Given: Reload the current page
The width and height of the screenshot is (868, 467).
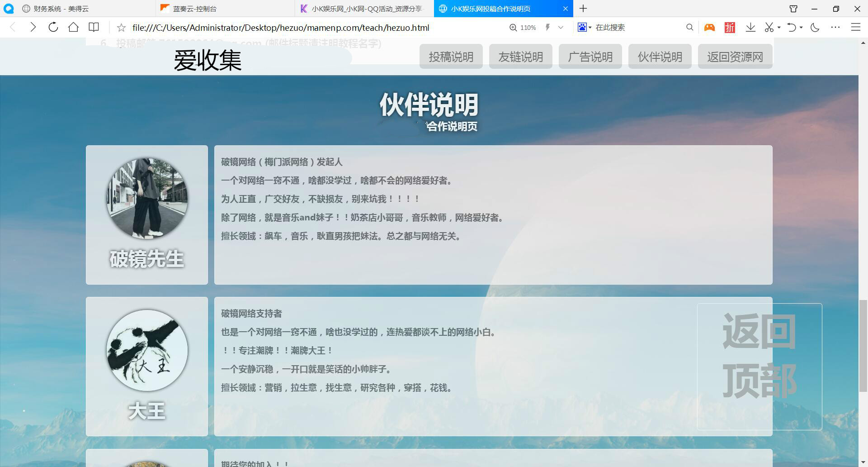Looking at the screenshot, I should tap(53, 28).
